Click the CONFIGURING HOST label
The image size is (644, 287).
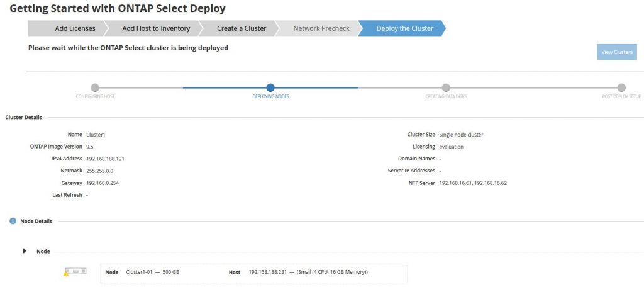tap(95, 97)
